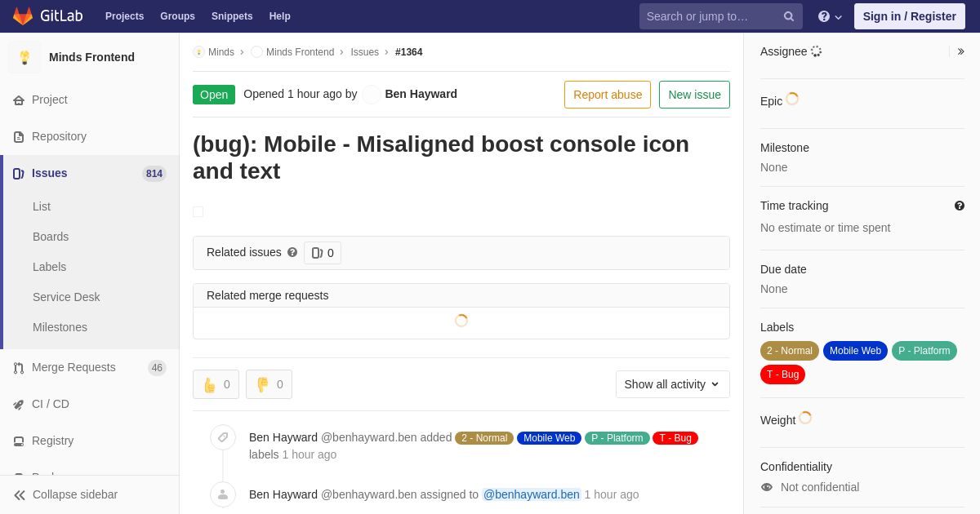Click the search magnifier icon
Screen dimensions: 980x514
[788, 16]
